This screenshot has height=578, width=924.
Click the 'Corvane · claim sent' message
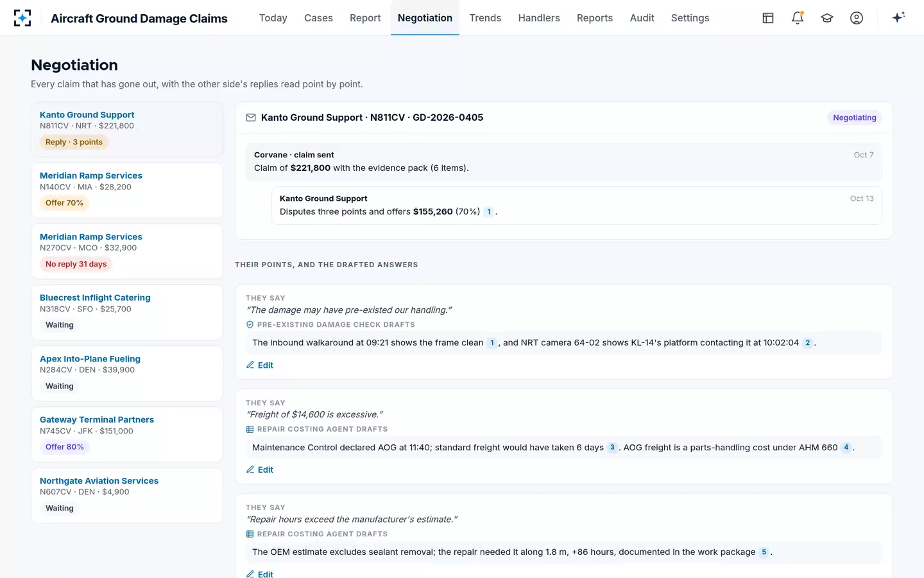(564, 162)
